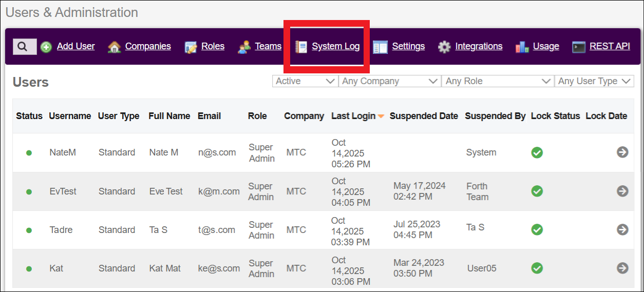
Task: Click the search magnifier icon
Action: tap(23, 47)
